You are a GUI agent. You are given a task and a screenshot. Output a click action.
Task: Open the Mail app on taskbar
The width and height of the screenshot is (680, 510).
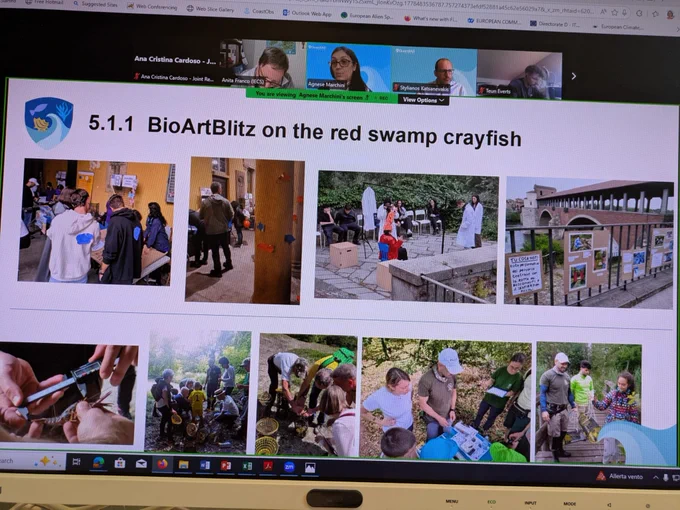141,464
